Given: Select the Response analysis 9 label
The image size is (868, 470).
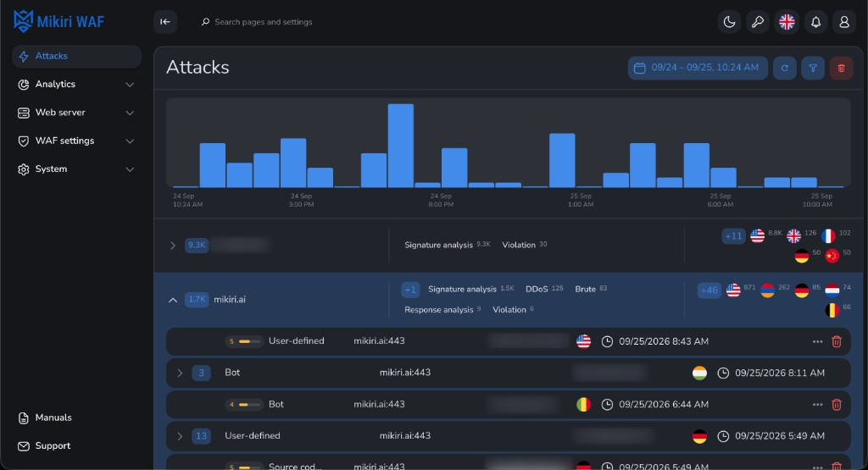Looking at the screenshot, I should click(x=442, y=310).
